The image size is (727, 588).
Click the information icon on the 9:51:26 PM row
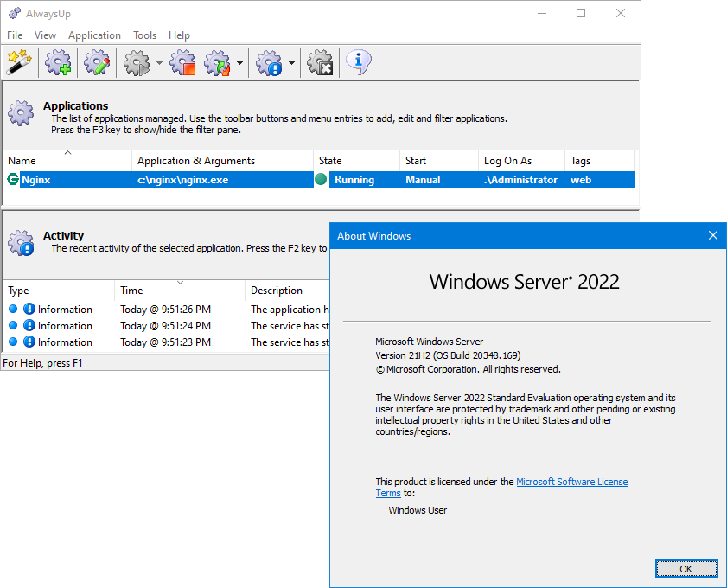(x=29, y=309)
